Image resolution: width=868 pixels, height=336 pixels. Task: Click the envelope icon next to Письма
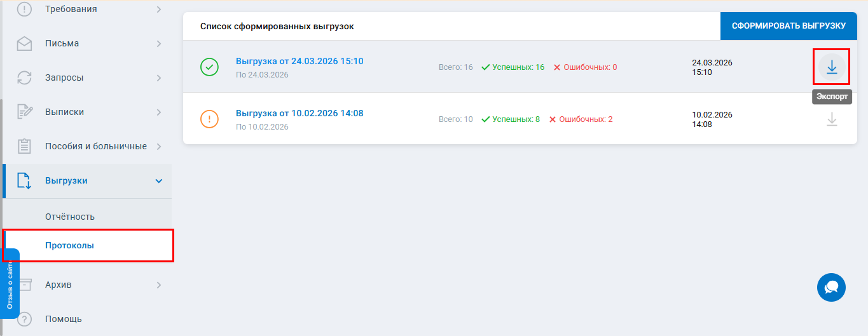(x=24, y=44)
